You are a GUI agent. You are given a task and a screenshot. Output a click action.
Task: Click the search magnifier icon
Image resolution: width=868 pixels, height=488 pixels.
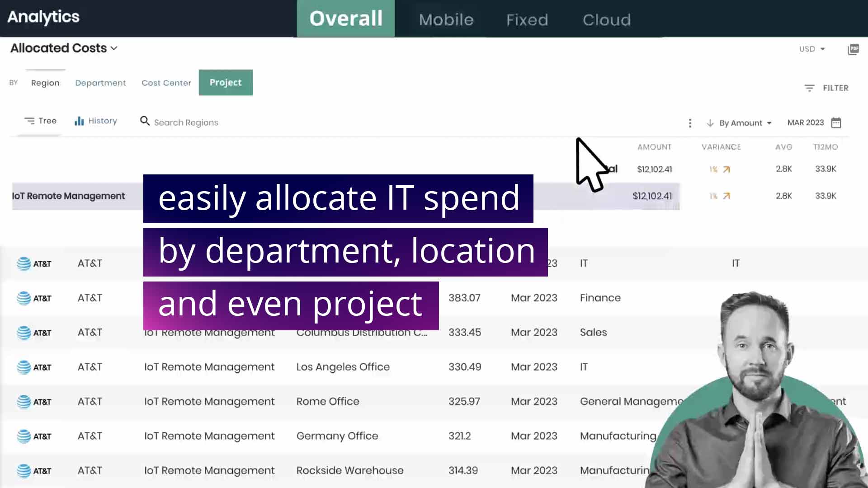pyautogui.click(x=145, y=121)
